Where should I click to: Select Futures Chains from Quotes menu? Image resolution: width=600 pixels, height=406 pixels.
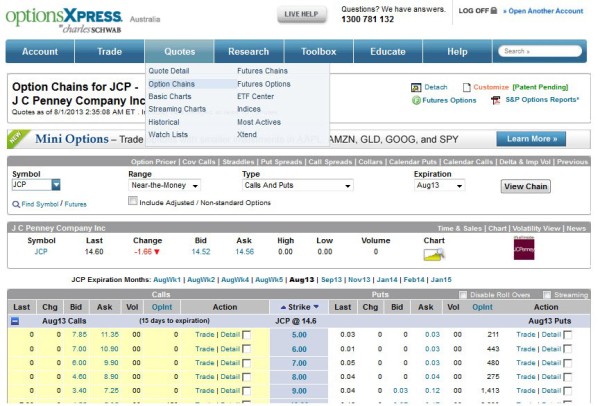tap(262, 71)
